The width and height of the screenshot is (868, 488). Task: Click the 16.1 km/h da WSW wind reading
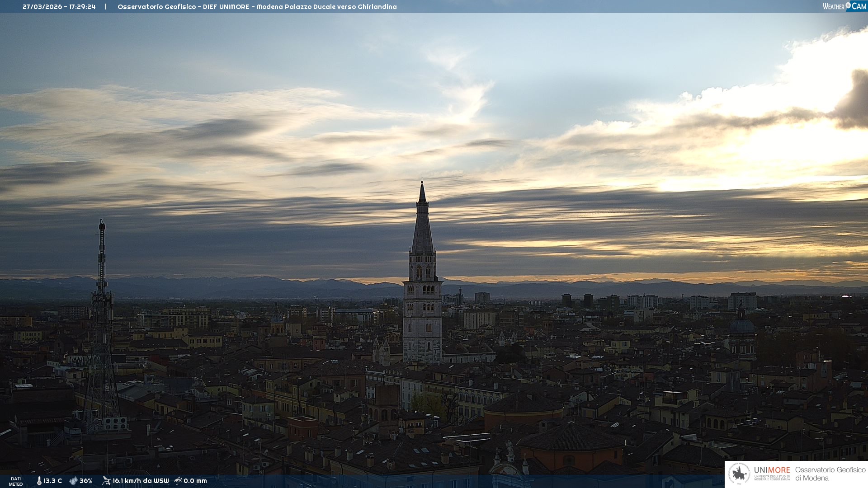pos(141,481)
